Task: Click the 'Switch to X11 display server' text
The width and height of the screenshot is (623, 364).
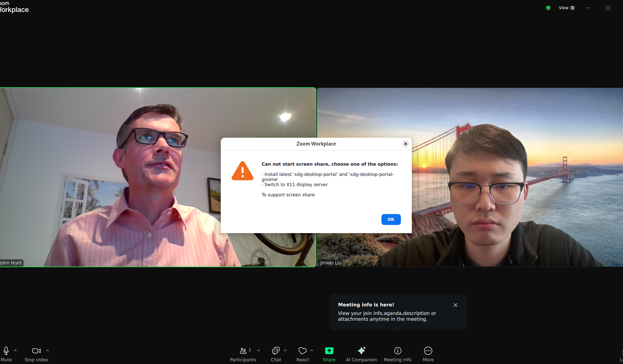Action: pos(296,184)
